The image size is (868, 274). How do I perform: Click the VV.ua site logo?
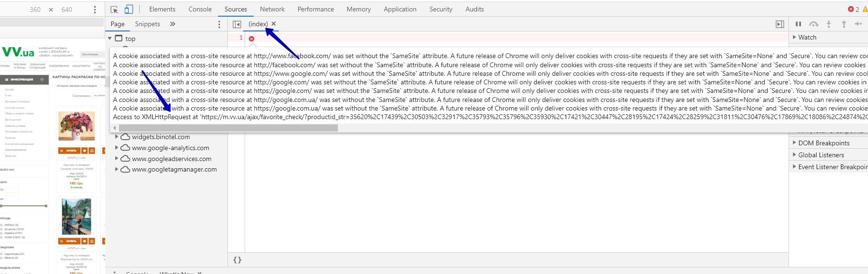click(x=18, y=51)
